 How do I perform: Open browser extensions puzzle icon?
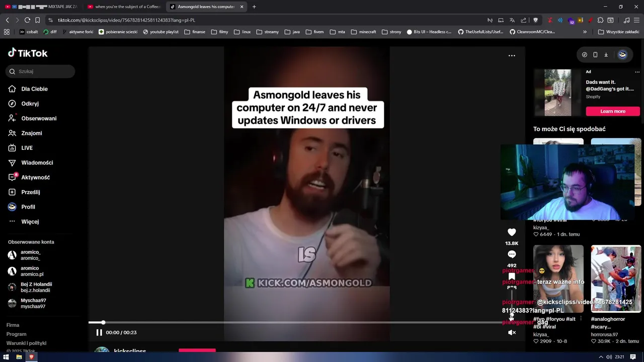600,20
